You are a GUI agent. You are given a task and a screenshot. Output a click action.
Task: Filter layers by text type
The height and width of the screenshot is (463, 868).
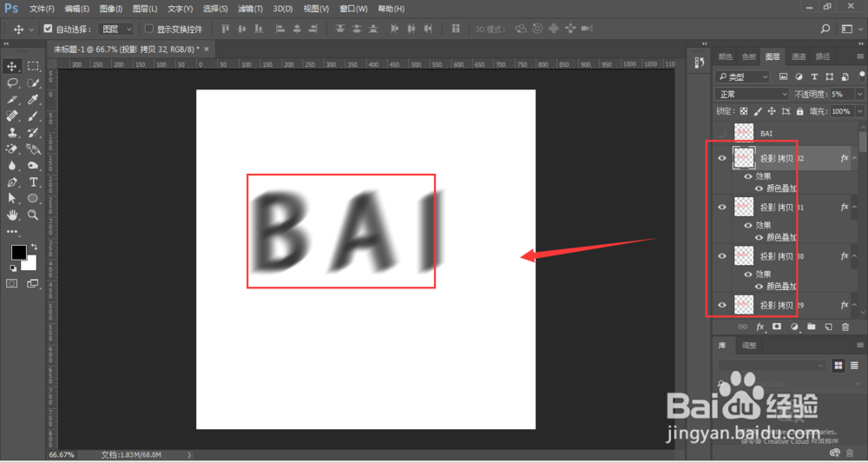(814, 76)
